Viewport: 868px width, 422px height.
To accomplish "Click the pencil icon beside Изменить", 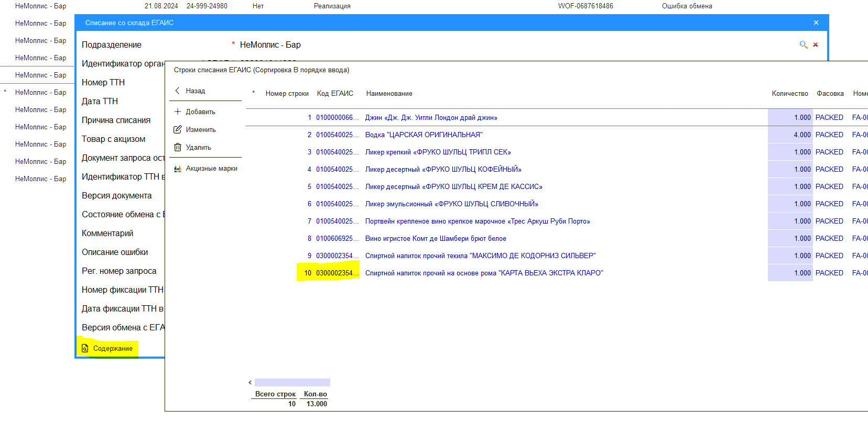I will pos(178,130).
